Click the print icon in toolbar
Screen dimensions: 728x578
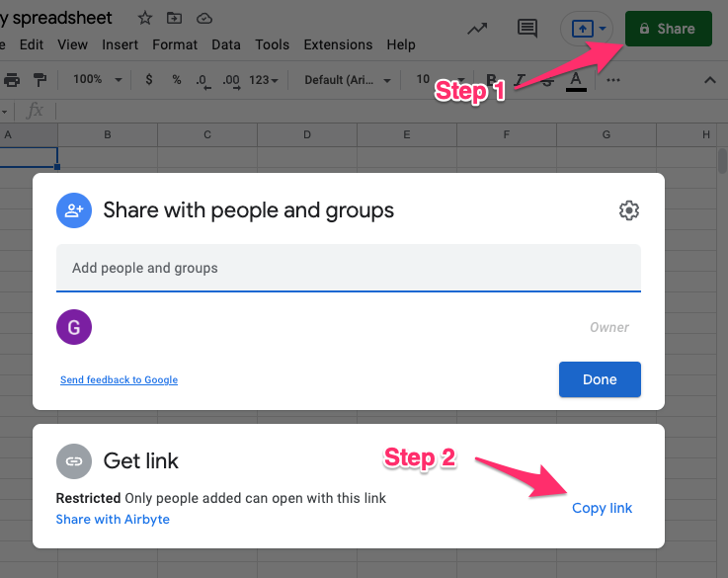pos(12,80)
